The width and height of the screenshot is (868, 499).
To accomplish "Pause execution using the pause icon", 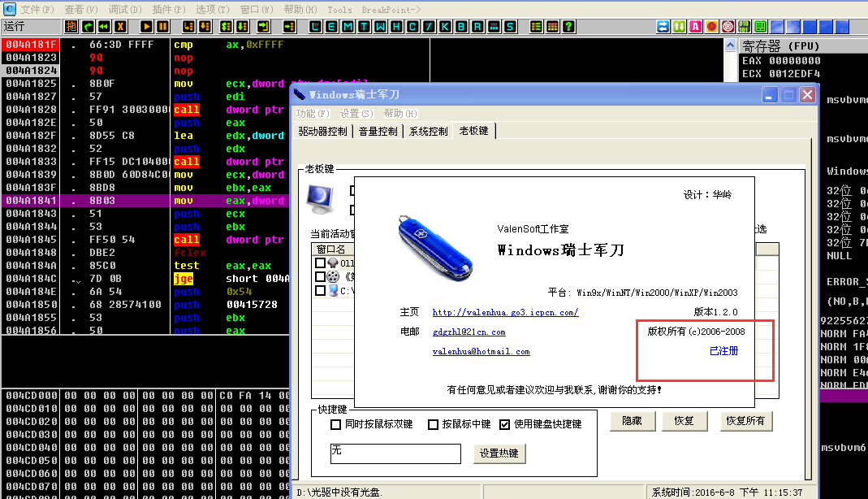I will coord(162,25).
